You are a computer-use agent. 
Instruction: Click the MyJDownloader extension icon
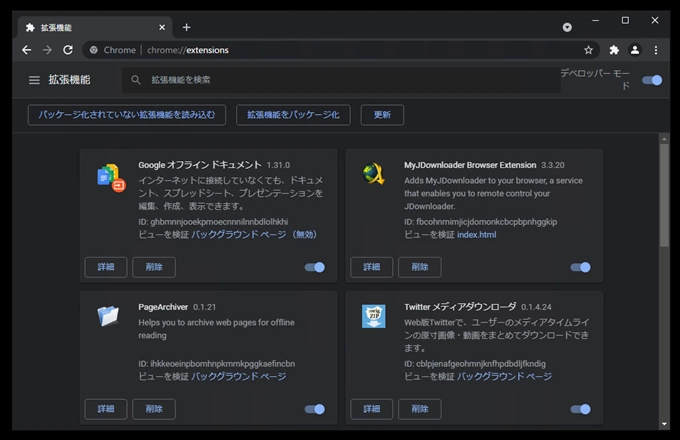coord(373,175)
